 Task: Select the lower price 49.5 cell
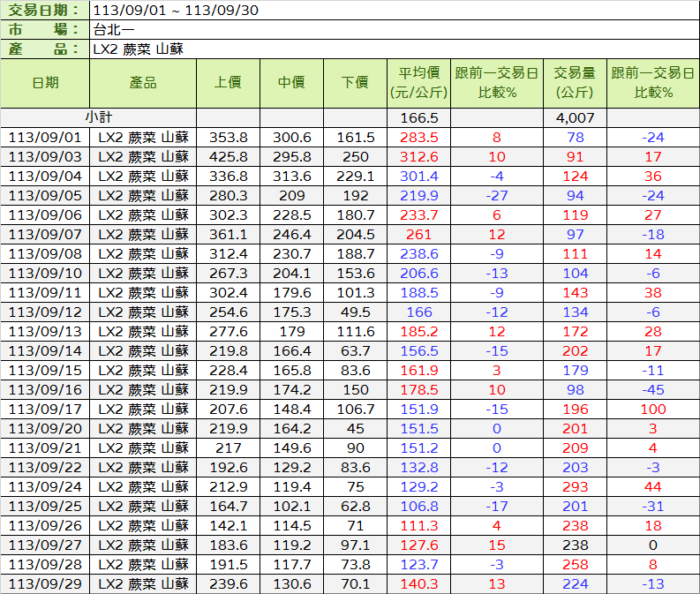point(355,312)
